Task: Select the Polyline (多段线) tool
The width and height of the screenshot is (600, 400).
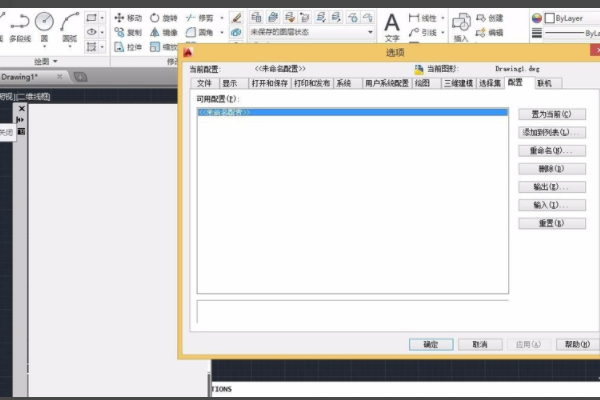Action: [20, 27]
